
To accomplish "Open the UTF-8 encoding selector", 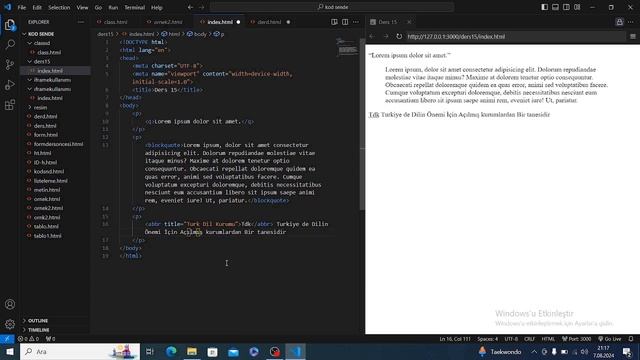I will click(511, 339).
